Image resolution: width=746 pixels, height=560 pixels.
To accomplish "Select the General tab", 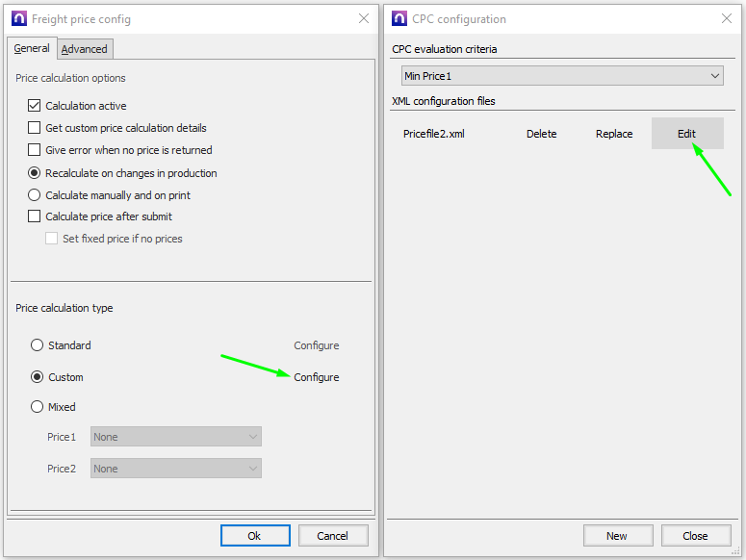I will (32, 48).
